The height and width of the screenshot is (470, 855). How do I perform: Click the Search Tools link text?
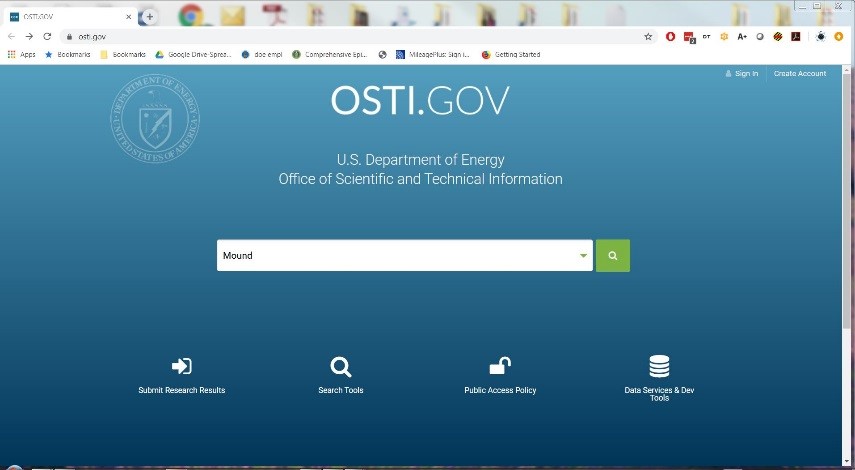click(341, 390)
